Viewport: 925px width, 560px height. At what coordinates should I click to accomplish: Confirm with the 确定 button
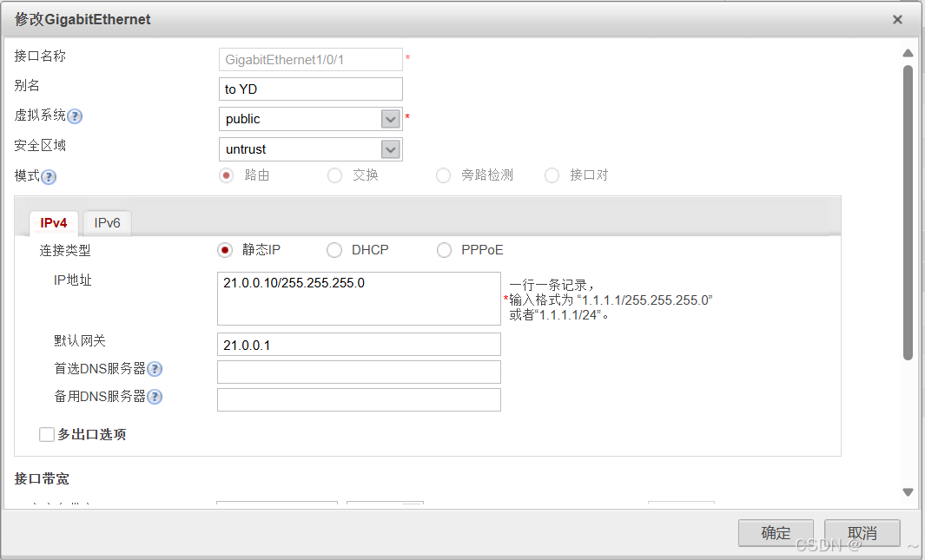pos(776,533)
